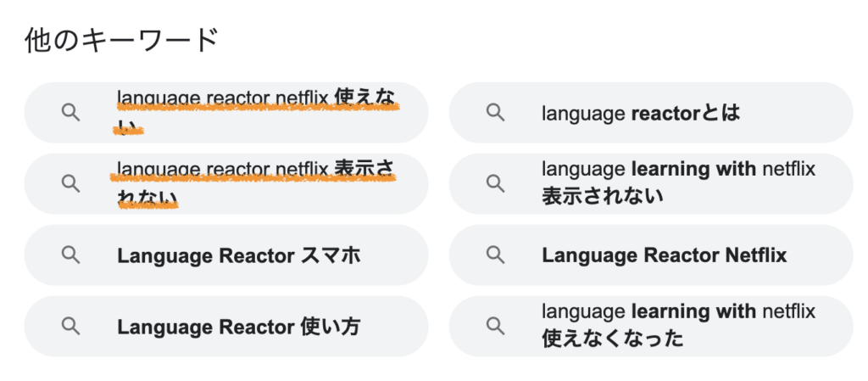Click magnifier icon next to 'Language Reactor スマホ'
The width and height of the screenshot is (868, 381).
[71, 255]
